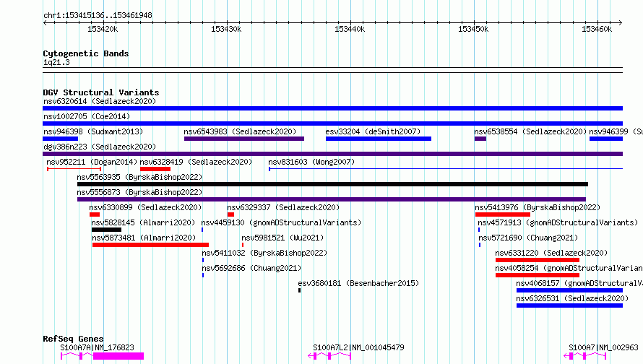Screen dimensions: 643x364
Task: Click the nsv1002705 (Coe2014) variant label
Action: (87, 116)
